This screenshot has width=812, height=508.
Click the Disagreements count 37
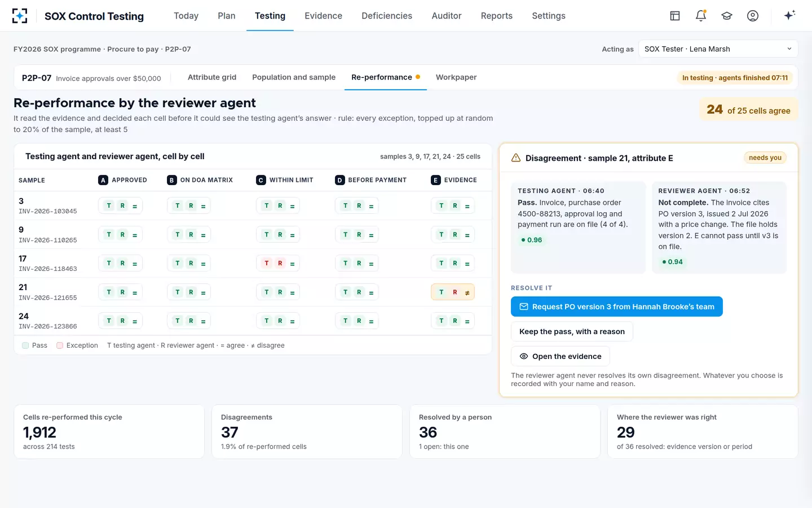click(x=230, y=432)
